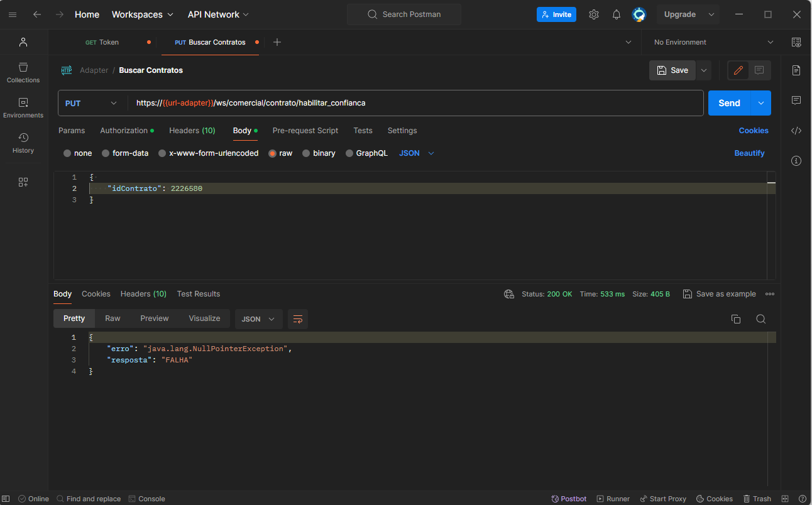The image size is (812, 505).
Task: Open the Cookies link near Send
Action: (x=754, y=131)
